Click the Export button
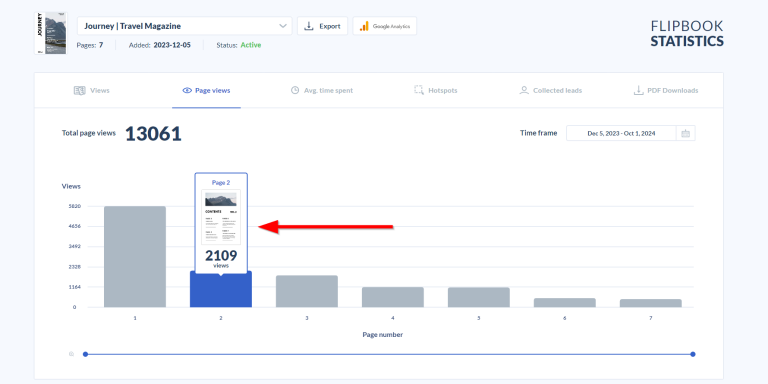The height and width of the screenshot is (384, 768). (x=322, y=26)
